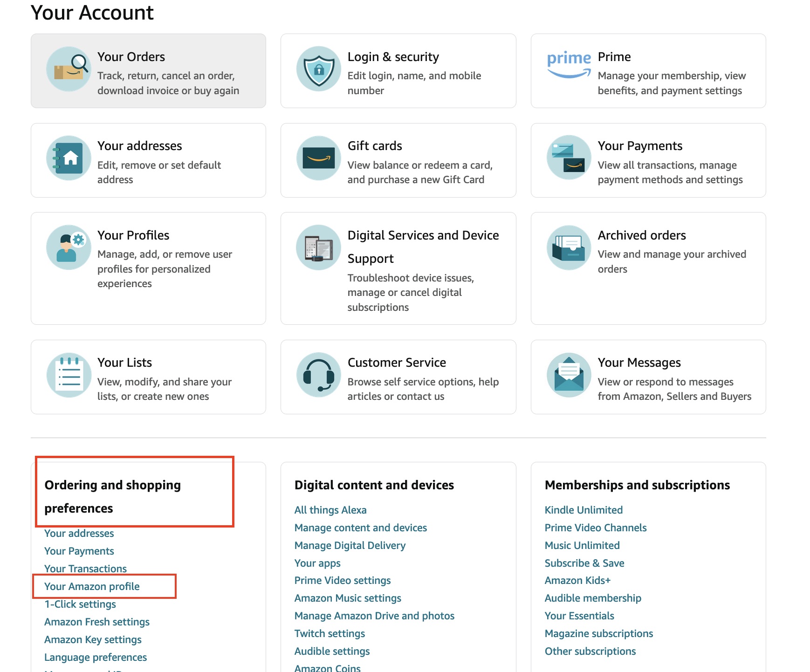Image resolution: width=810 pixels, height=672 pixels.
Task: Open Your Amazon profile link
Action: (x=92, y=586)
